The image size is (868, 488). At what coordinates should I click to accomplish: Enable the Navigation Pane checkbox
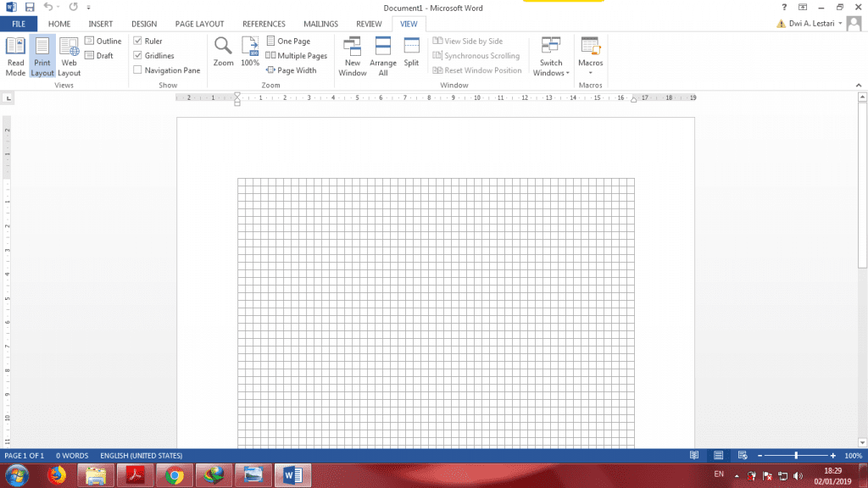tap(138, 70)
